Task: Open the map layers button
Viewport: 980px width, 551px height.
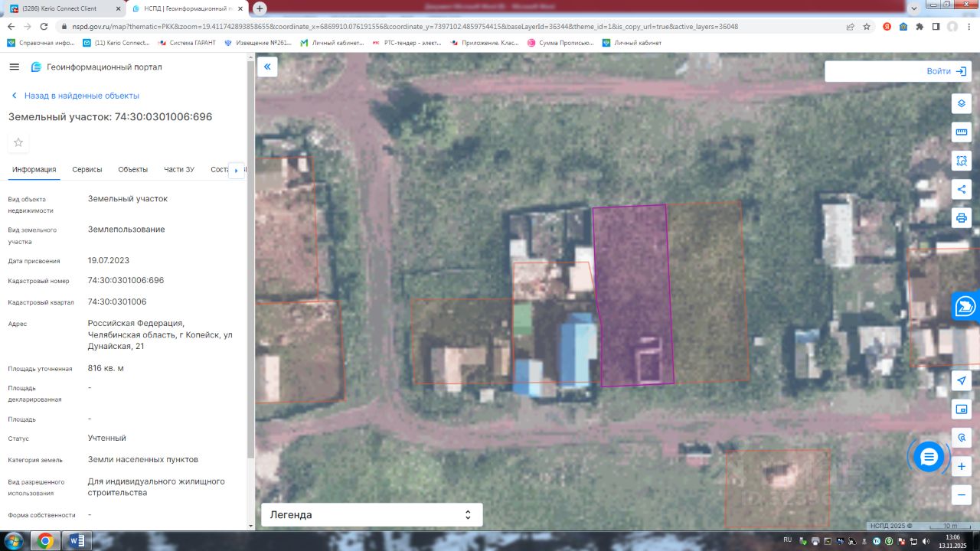Action: pyautogui.click(x=962, y=103)
